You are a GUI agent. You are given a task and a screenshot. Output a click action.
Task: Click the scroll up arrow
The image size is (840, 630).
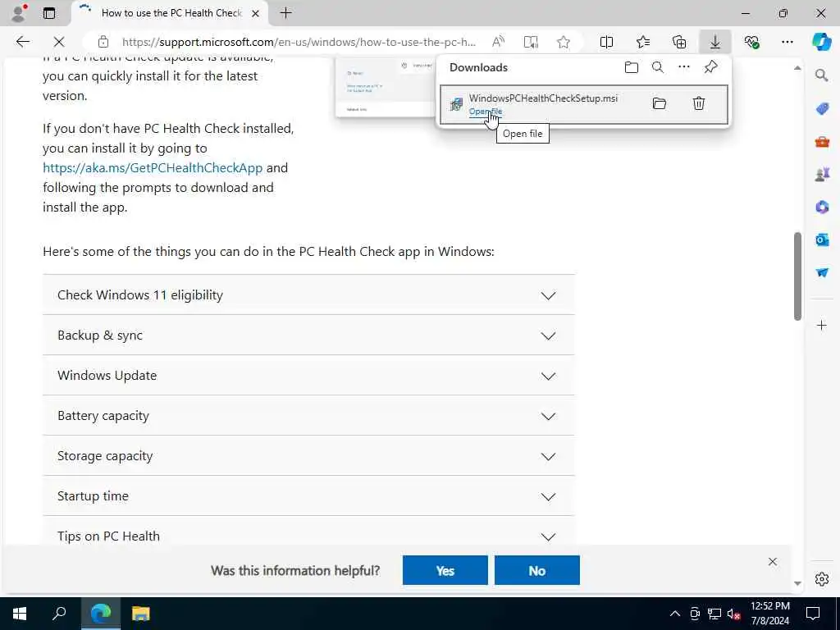(797, 68)
